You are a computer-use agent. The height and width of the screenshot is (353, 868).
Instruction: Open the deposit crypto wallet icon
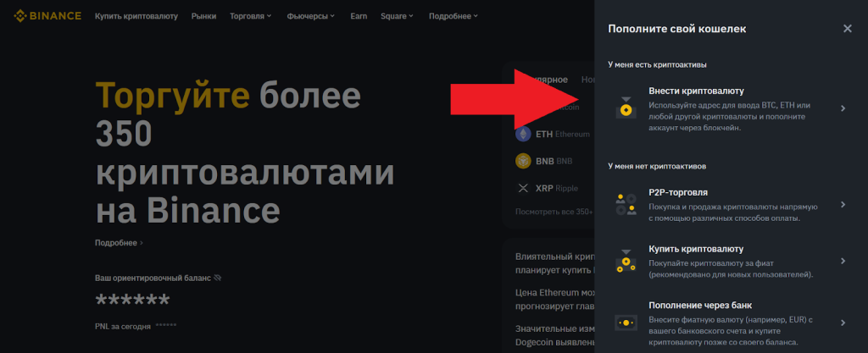click(626, 108)
